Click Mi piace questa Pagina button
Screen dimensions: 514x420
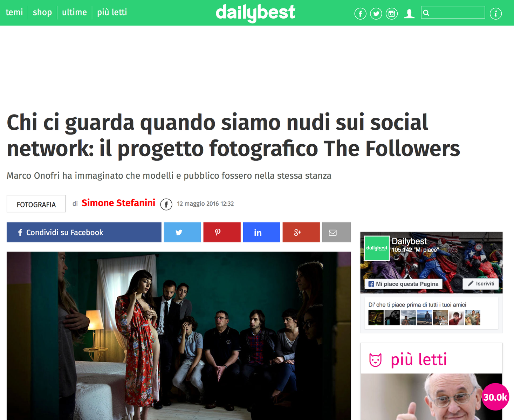pyautogui.click(x=403, y=284)
